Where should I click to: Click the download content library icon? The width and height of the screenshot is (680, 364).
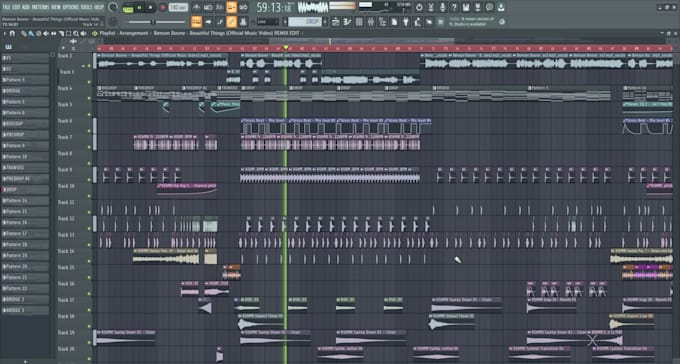pos(501,7)
